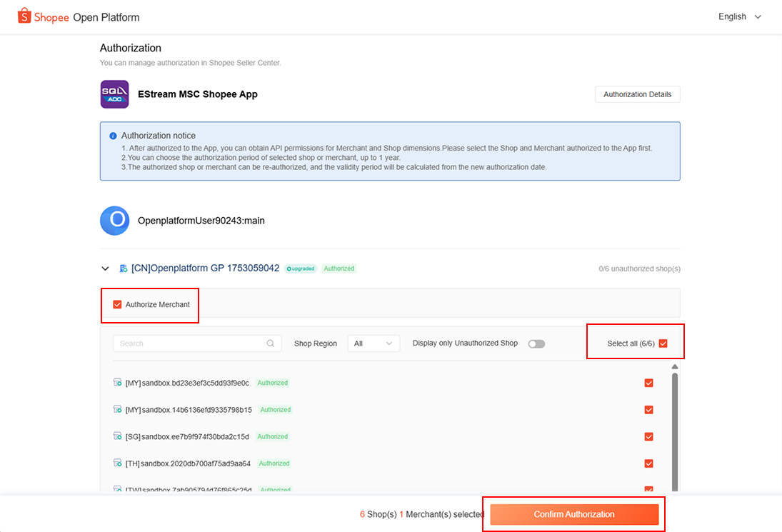
Task: Open the Shop Region dropdown
Action: tap(374, 343)
